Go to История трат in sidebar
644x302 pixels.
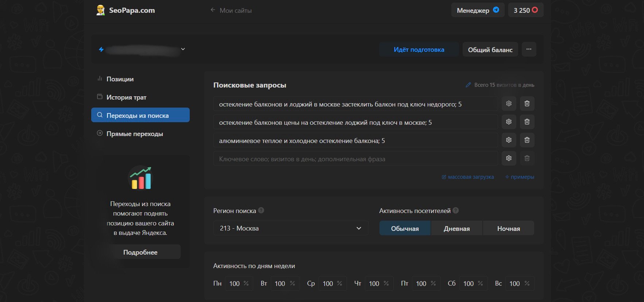pos(126,97)
